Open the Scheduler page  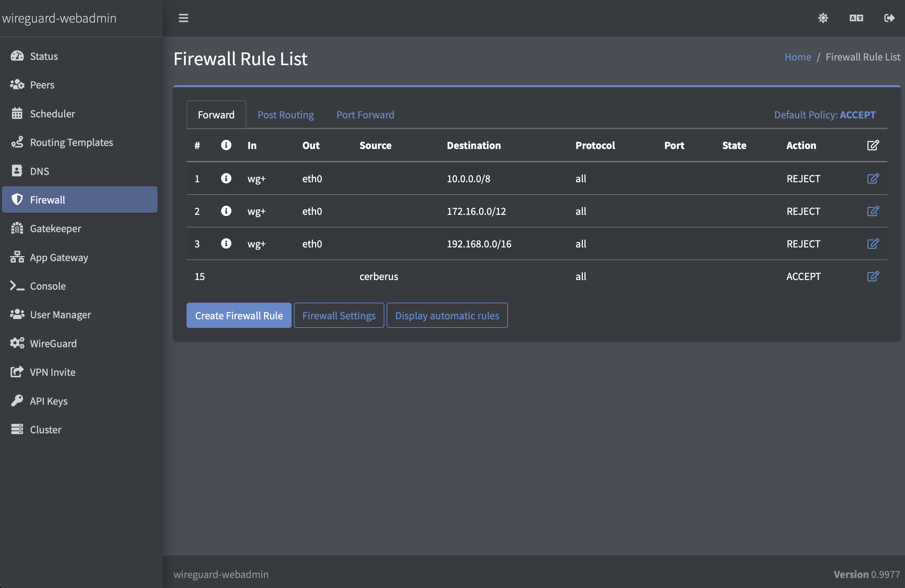coord(53,113)
